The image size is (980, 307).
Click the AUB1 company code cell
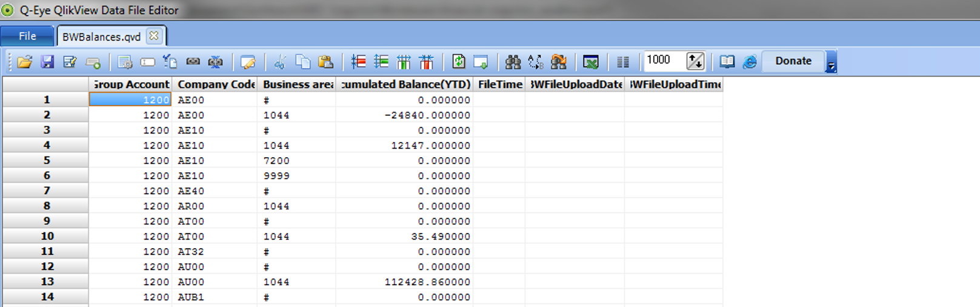pos(215,297)
